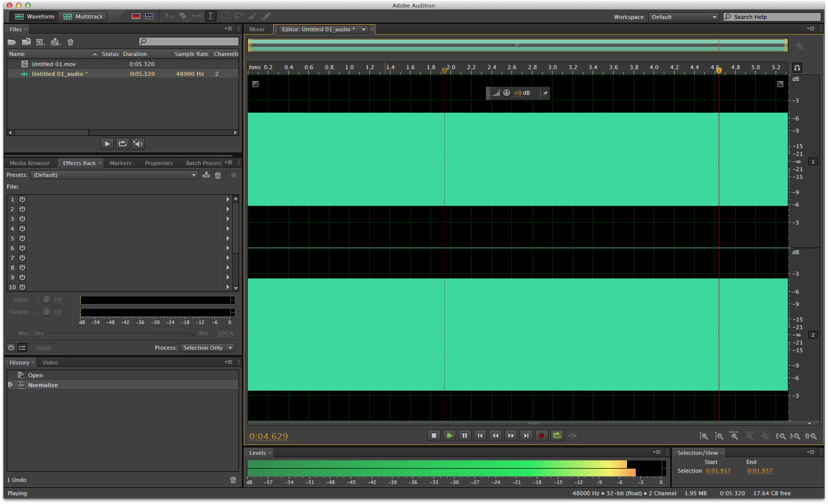Click the New File icon in Files panel
Screen dimensions: 828x504
[x=41, y=42]
